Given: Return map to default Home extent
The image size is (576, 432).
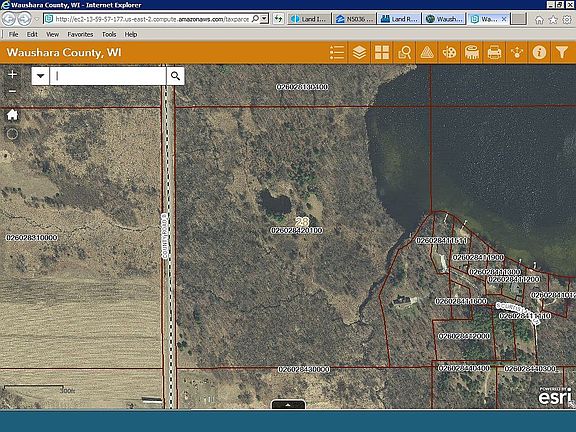Looking at the screenshot, I should click(x=12, y=115).
